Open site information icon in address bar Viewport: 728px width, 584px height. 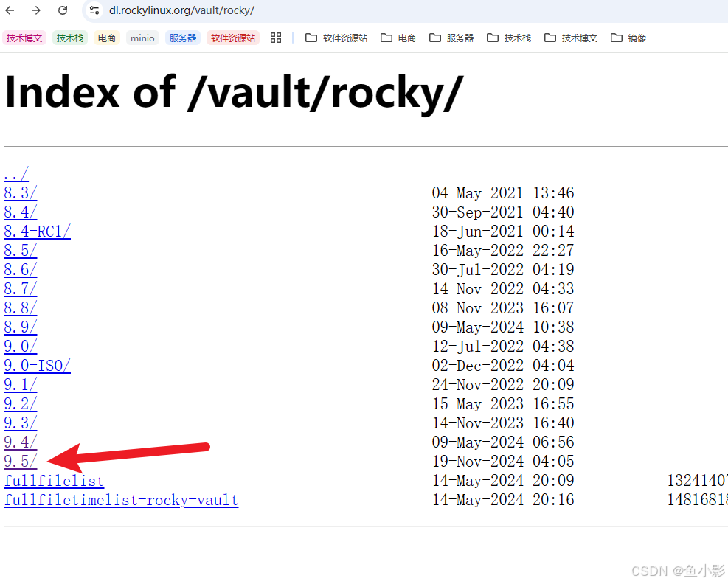pyautogui.click(x=94, y=10)
